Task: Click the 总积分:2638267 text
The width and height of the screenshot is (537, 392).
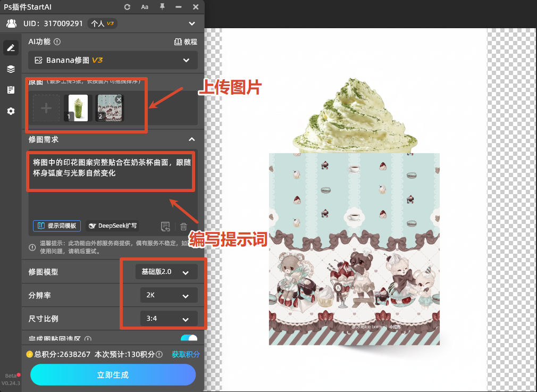Action: [62, 354]
